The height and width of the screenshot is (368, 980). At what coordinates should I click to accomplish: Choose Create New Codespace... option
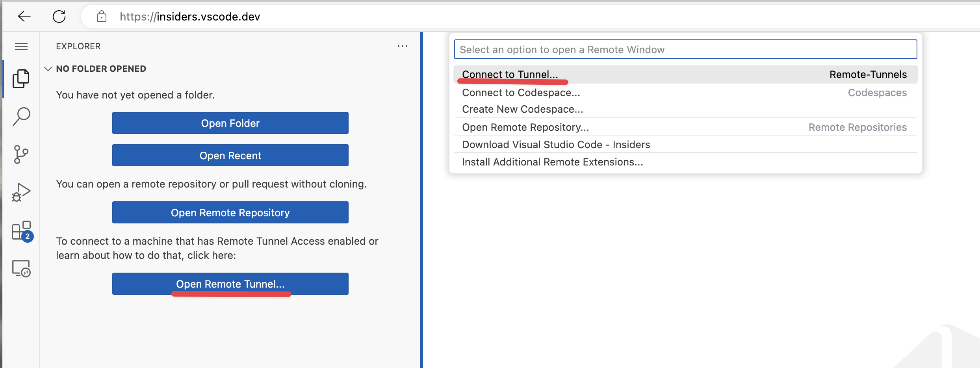pyautogui.click(x=685, y=109)
